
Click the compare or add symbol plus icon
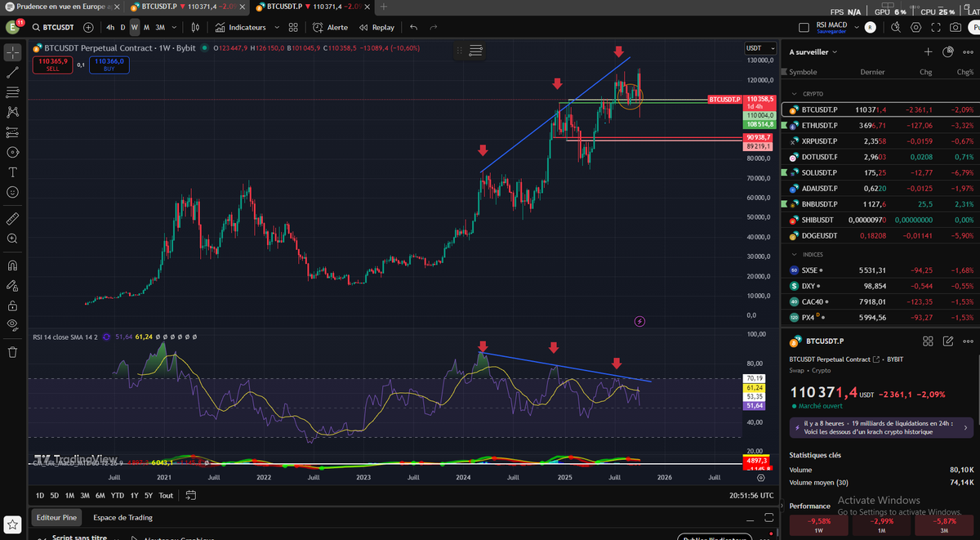(88, 27)
